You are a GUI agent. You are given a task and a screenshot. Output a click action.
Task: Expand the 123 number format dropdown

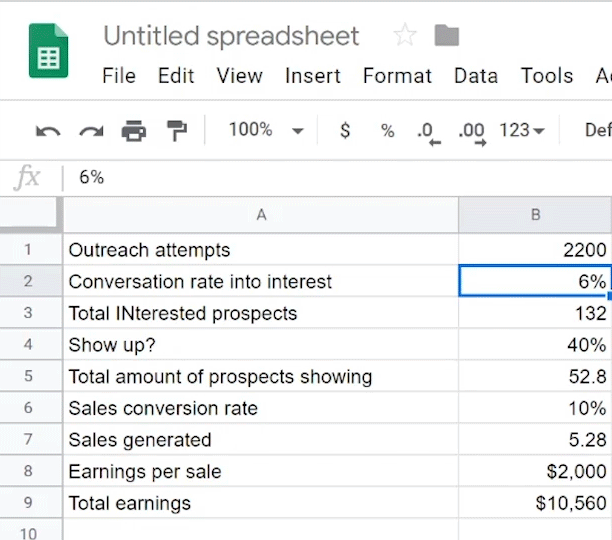coord(522,131)
